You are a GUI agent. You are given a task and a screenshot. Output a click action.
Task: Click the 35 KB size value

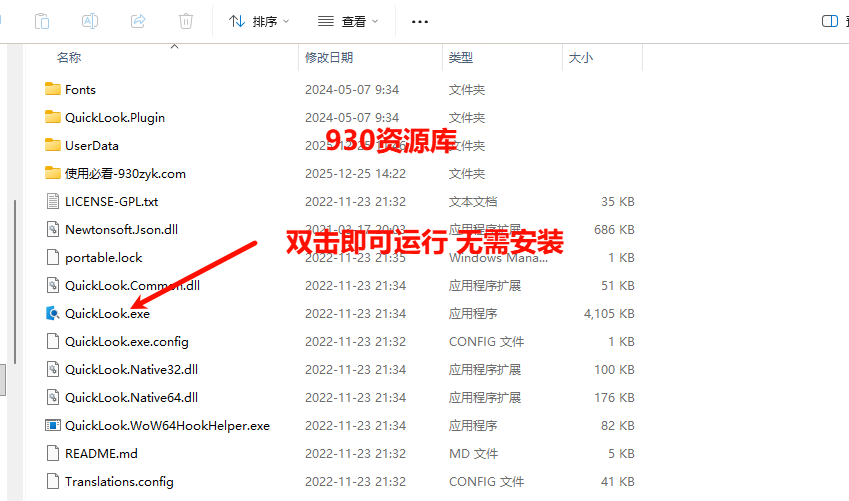[x=618, y=201]
